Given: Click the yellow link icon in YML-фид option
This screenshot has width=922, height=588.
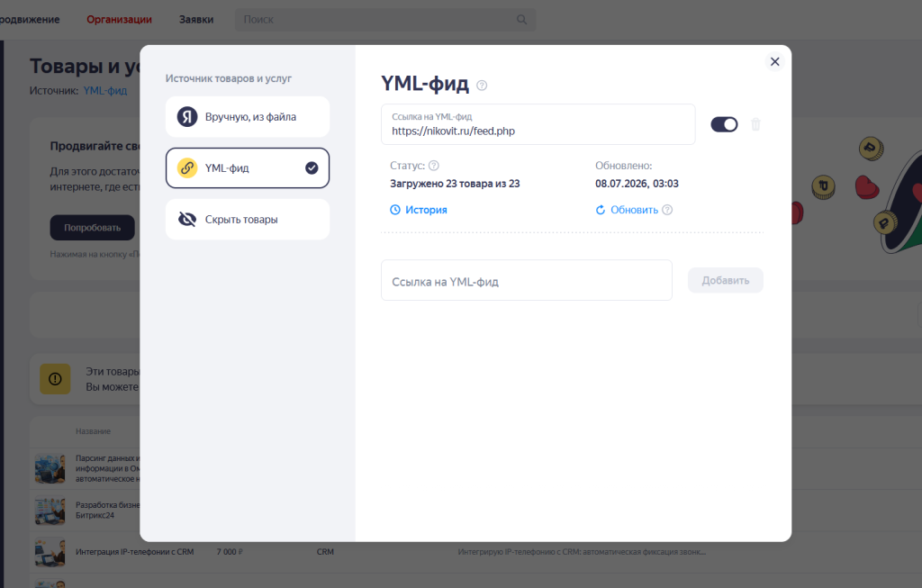Looking at the screenshot, I should pos(187,168).
